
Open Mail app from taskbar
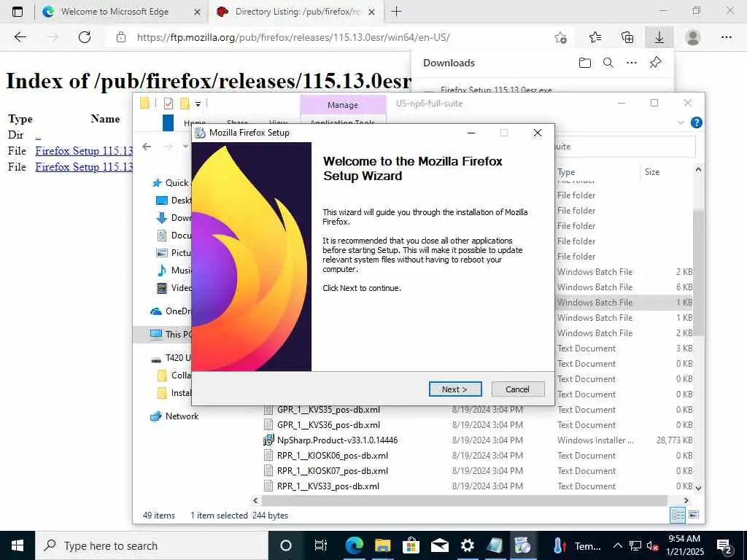439,545
